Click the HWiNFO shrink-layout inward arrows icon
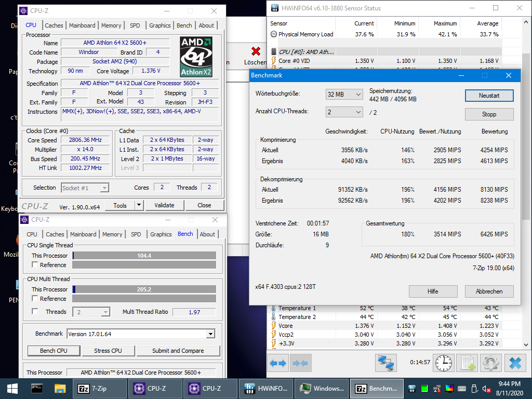Image resolution: width=532 pixels, height=399 pixels. 300,363
